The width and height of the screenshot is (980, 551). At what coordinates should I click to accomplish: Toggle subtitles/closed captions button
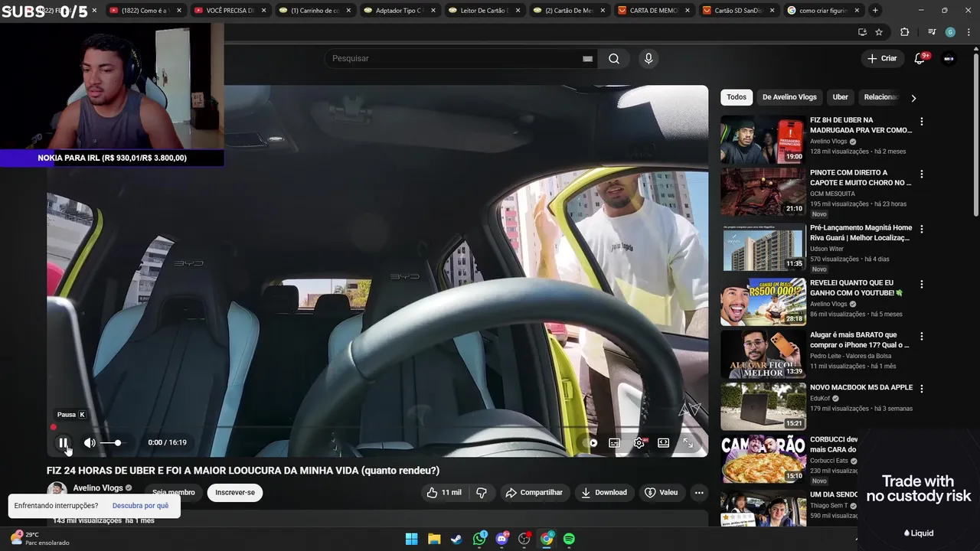(614, 442)
